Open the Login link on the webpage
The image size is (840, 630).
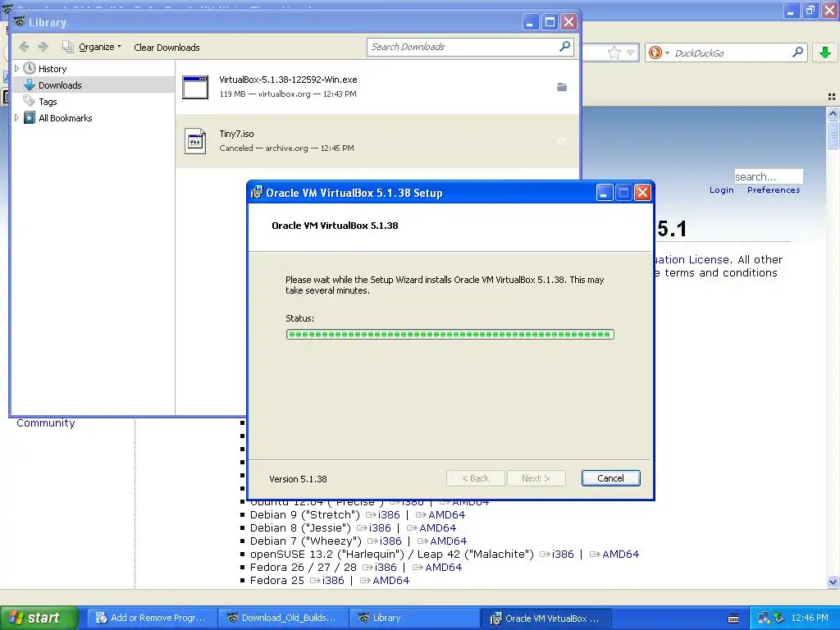(722, 189)
